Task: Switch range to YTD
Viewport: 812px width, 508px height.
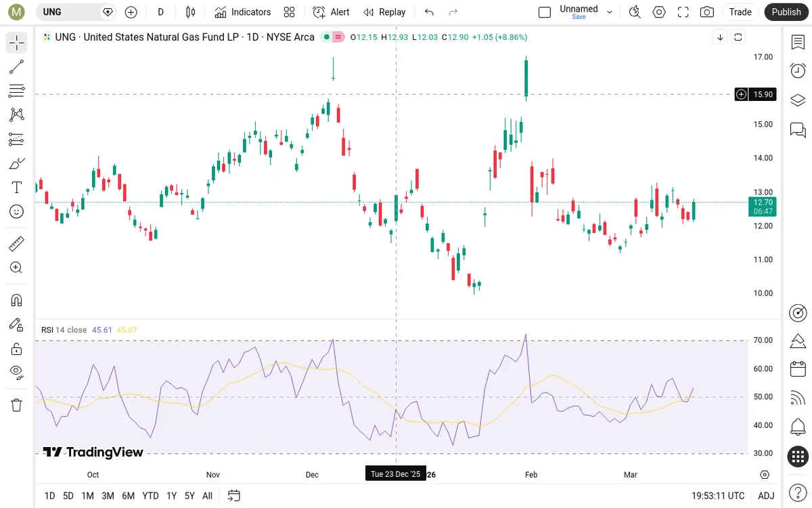Action: [150, 496]
